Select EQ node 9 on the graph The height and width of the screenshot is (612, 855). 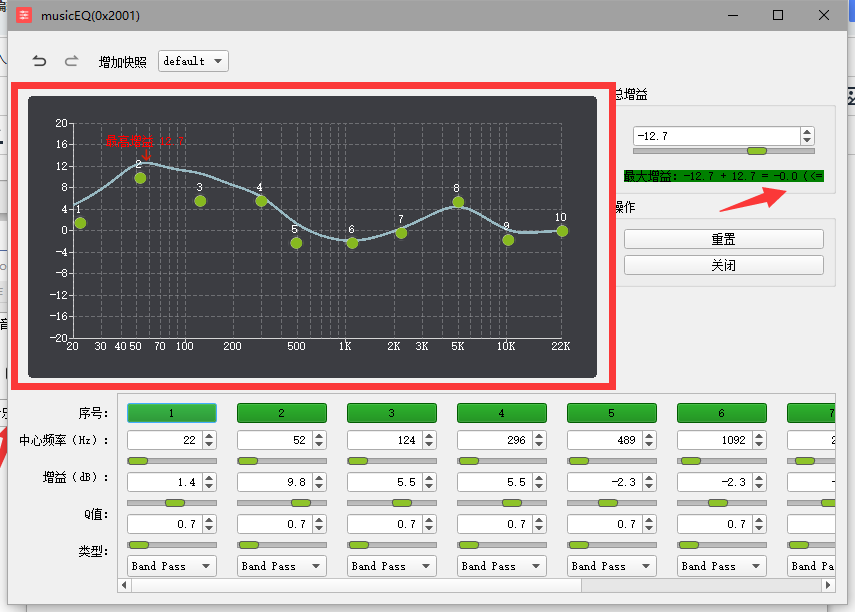coord(508,239)
